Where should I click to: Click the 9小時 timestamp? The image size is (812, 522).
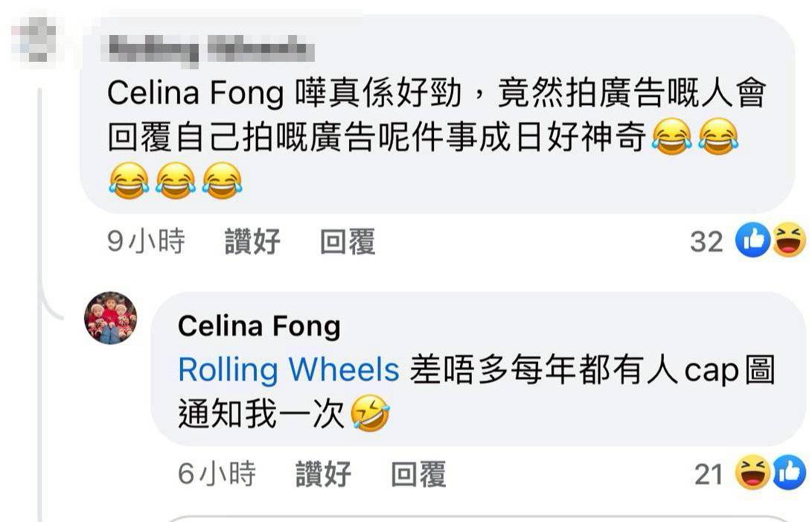point(146,242)
